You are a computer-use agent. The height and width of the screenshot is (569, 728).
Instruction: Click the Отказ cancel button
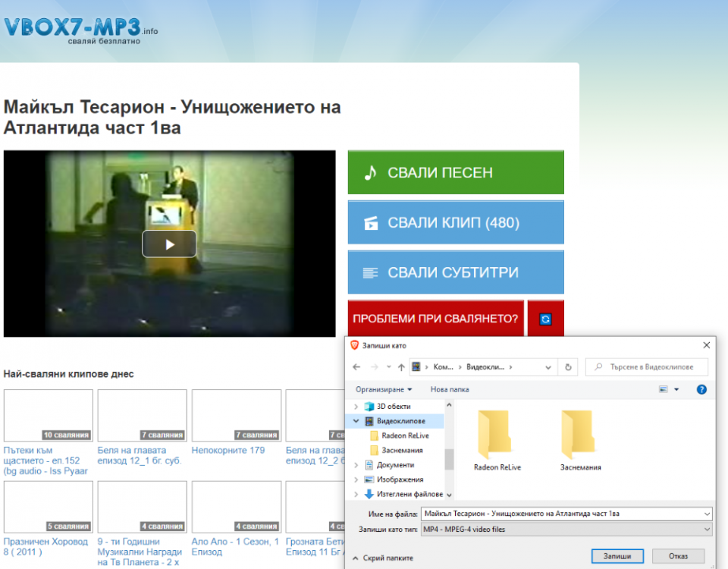[678, 556]
